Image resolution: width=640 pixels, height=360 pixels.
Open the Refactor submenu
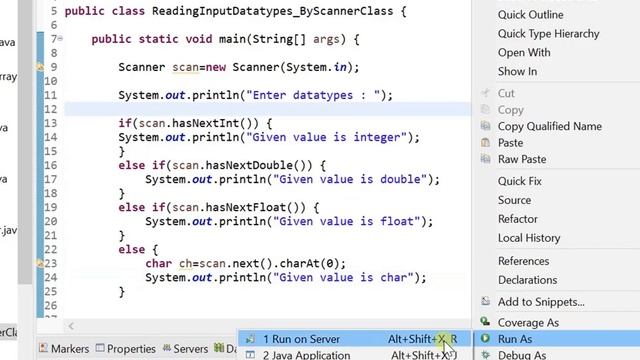[518, 219]
